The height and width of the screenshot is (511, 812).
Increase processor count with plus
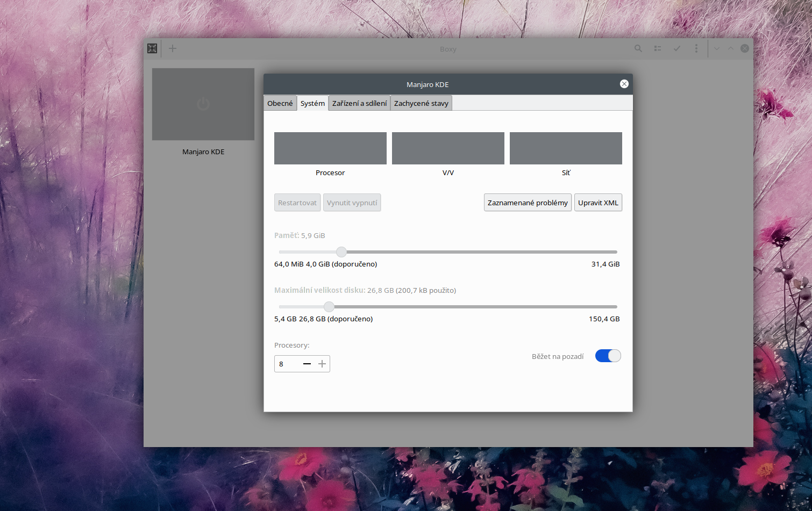pos(322,364)
